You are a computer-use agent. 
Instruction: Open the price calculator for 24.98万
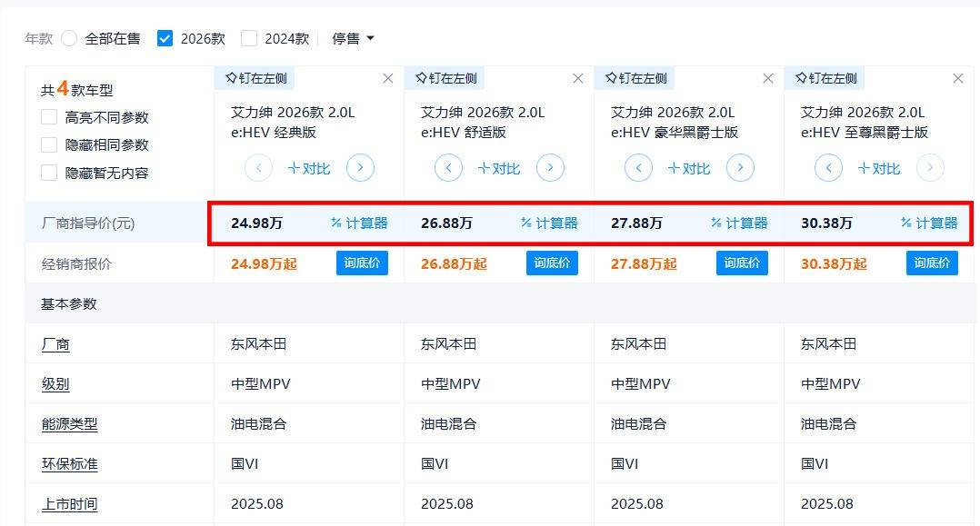pyautogui.click(x=359, y=223)
